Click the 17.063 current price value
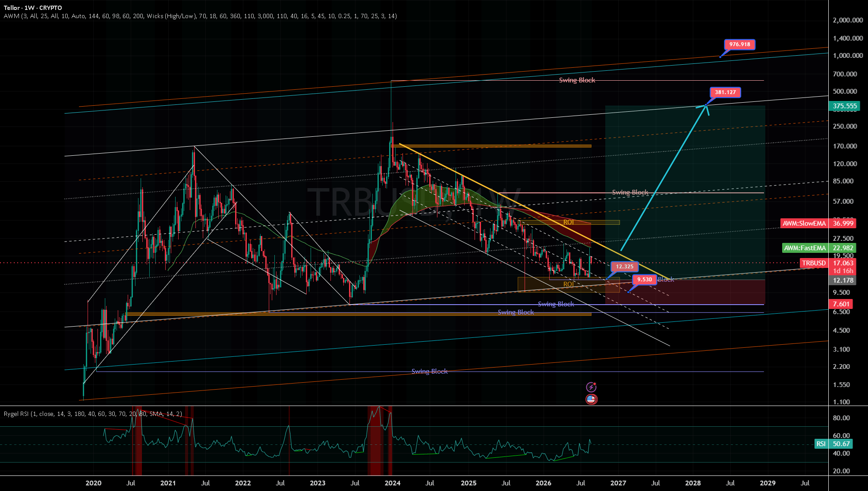Image resolution: width=868 pixels, height=491 pixels. click(x=843, y=263)
